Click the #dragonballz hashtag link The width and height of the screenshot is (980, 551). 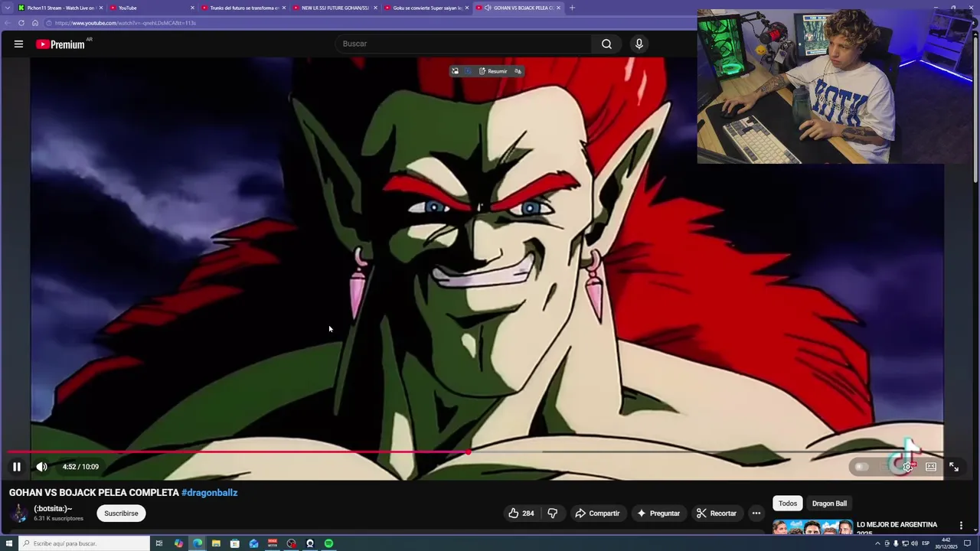click(x=209, y=493)
